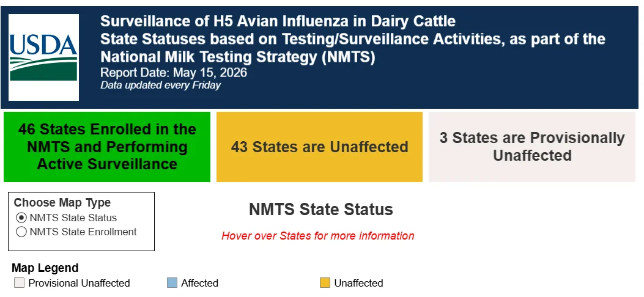The height and width of the screenshot is (297, 644).
Task: Select NMTS State Status radio button
Action: click(21, 218)
